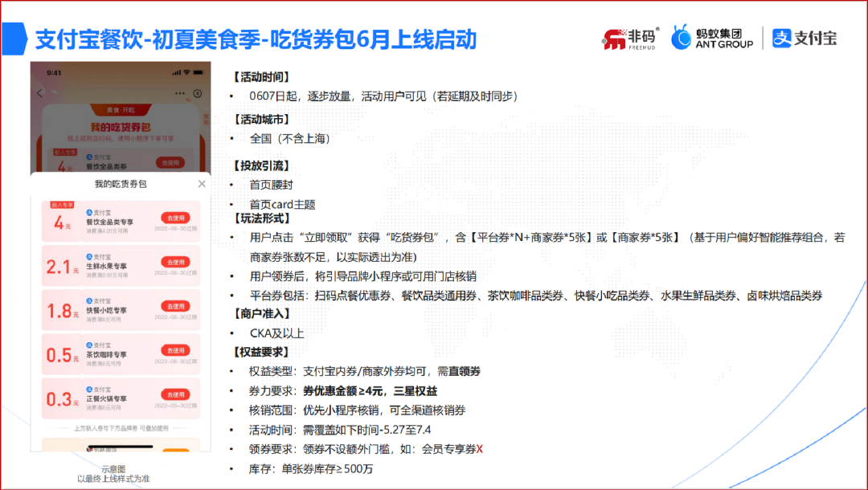Tap 去使用 on the 茶饮咖啡专享 coupon
The width and height of the screenshot is (868, 490).
tap(175, 351)
